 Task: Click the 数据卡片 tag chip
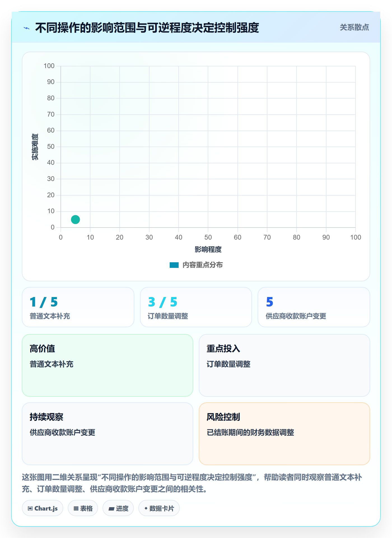(159, 508)
